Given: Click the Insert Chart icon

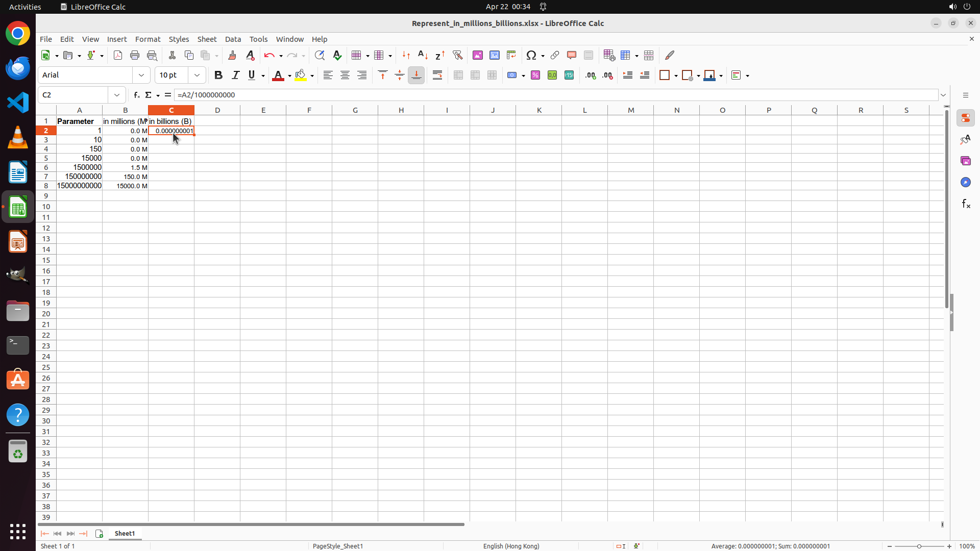Looking at the screenshot, I should (494, 55).
